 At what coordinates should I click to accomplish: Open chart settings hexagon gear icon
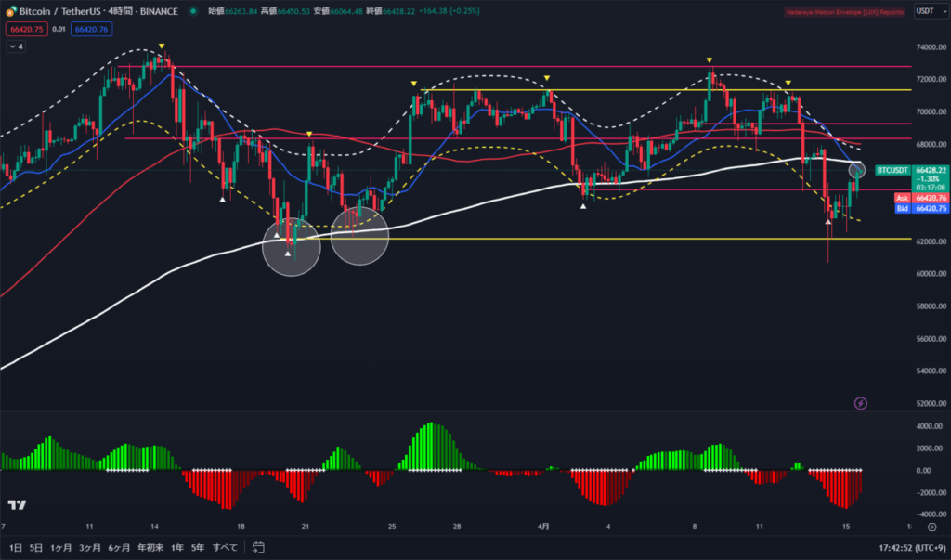(x=932, y=527)
